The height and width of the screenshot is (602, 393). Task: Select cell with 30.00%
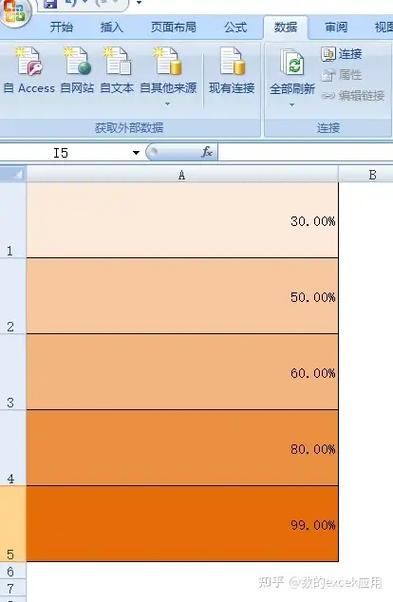182,220
